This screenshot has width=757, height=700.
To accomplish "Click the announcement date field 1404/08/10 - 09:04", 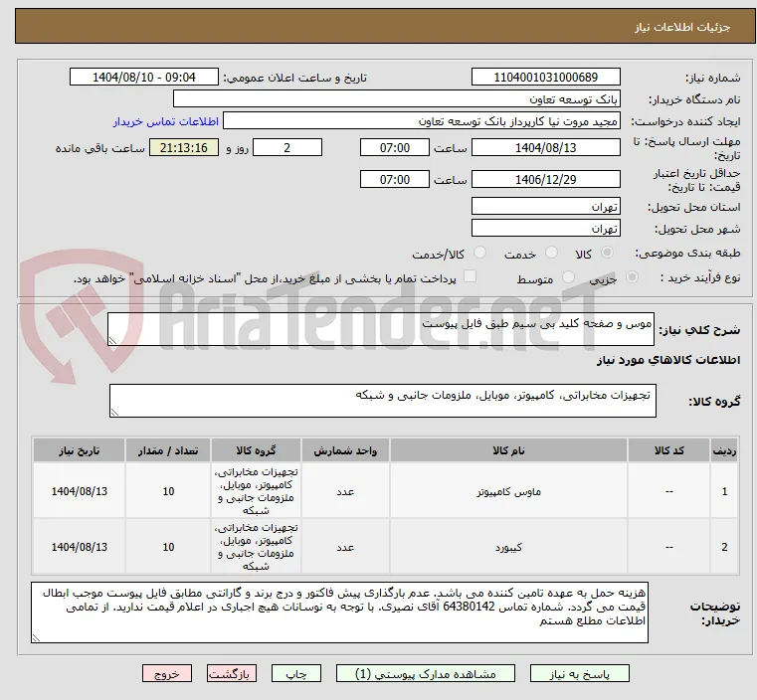I will pos(144,78).
